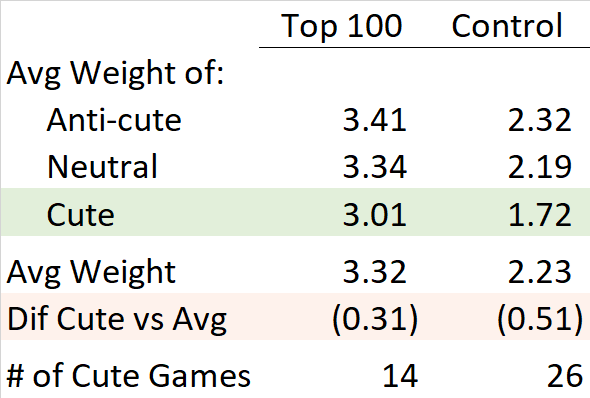Click the Avg Weight value 3.32
The height and width of the screenshot is (398, 590).
tap(374, 272)
